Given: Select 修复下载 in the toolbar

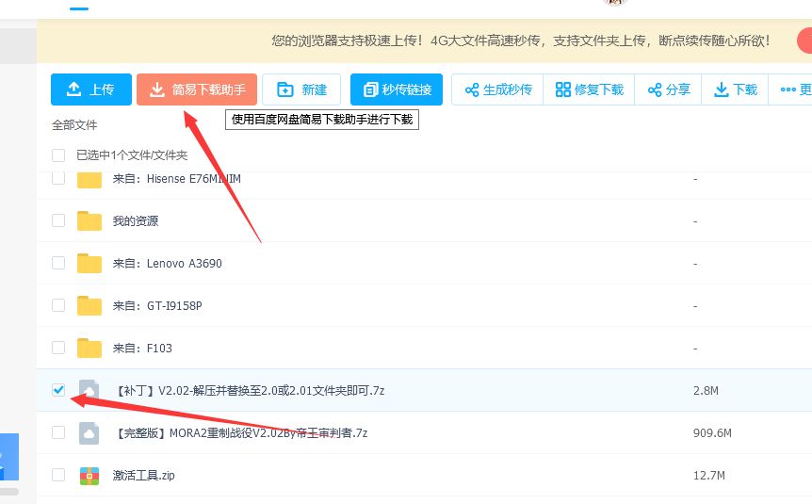Looking at the screenshot, I should click(589, 89).
